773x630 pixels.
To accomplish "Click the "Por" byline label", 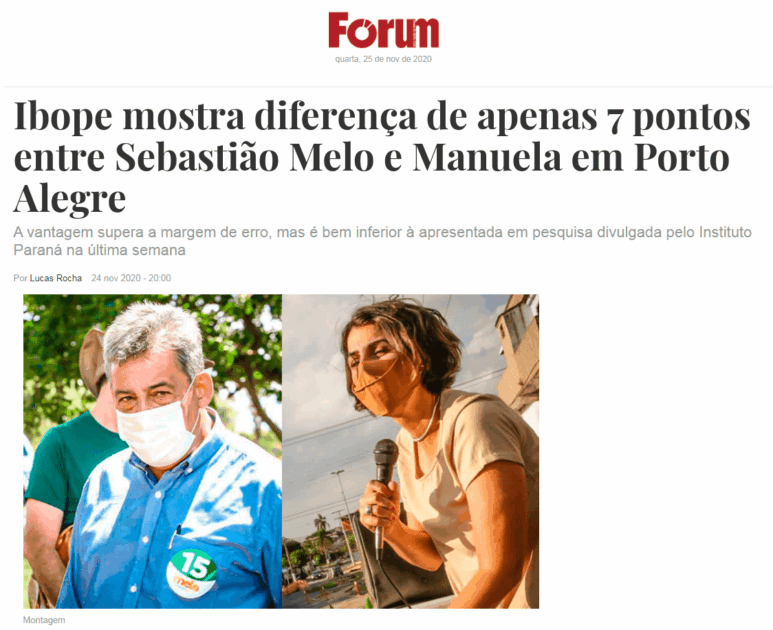I will [x=20, y=278].
